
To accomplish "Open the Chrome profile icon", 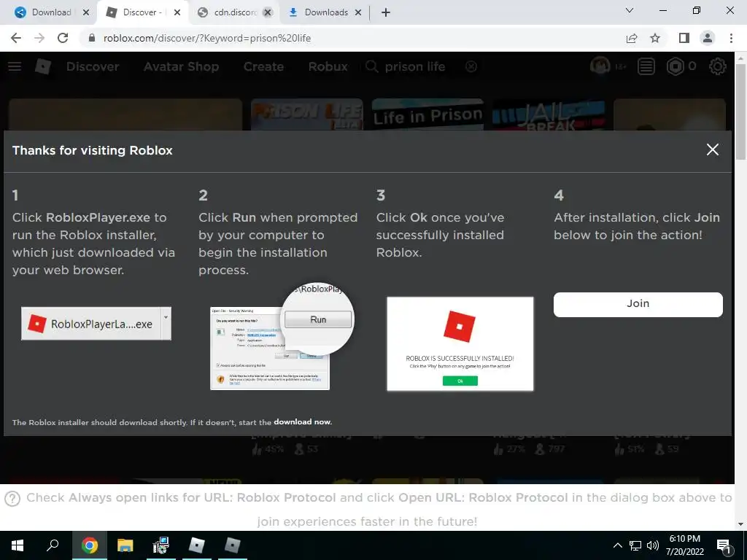I will (x=708, y=38).
